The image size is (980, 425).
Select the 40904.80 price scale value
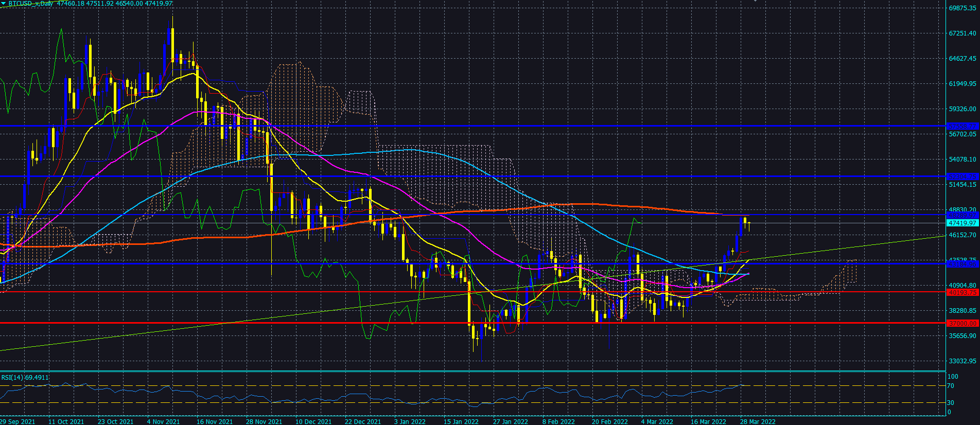[x=962, y=286]
